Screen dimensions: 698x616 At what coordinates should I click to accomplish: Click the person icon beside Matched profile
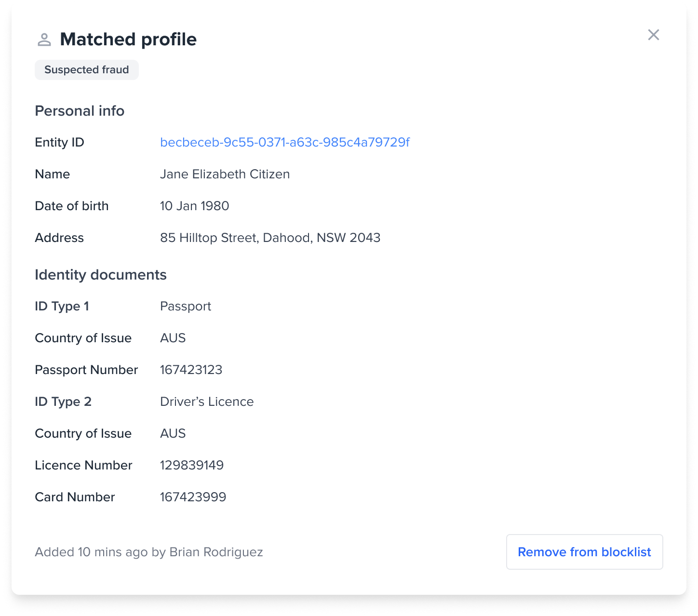pos(45,39)
